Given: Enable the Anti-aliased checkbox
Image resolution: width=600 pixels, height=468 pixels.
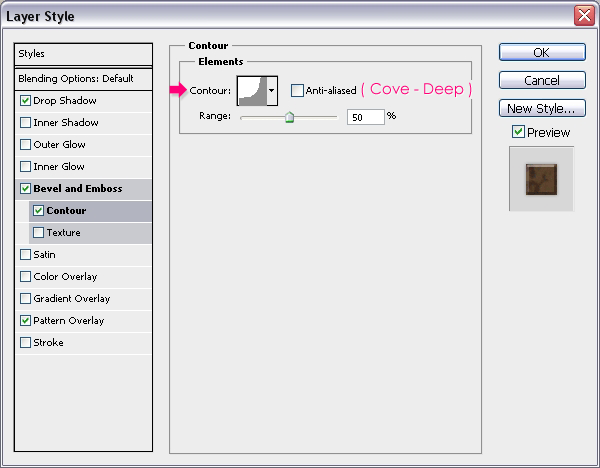Looking at the screenshot, I should tap(297, 90).
